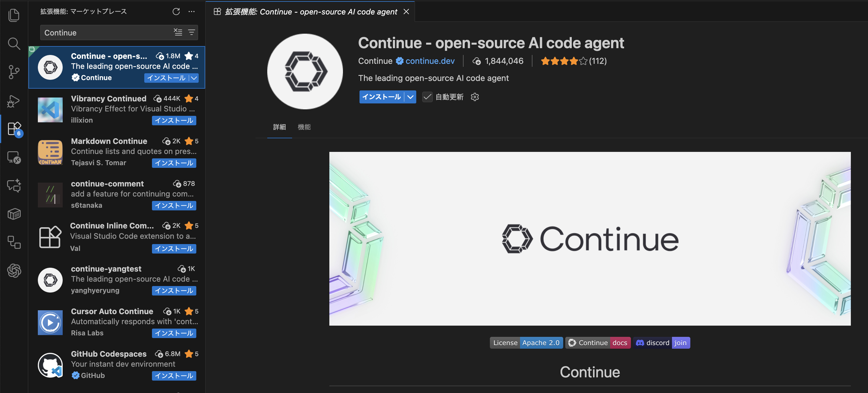Open the Explorer view icon

(x=14, y=15)
